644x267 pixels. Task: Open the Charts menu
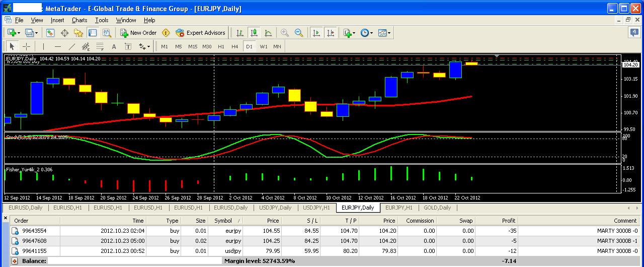coord(79,20)
